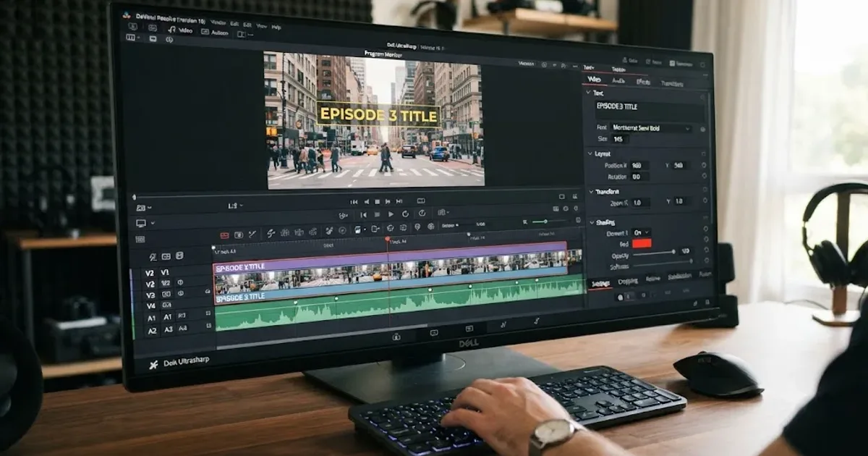
Task: Open the Element dropdown set to On
Action: (x=642, y=232)
